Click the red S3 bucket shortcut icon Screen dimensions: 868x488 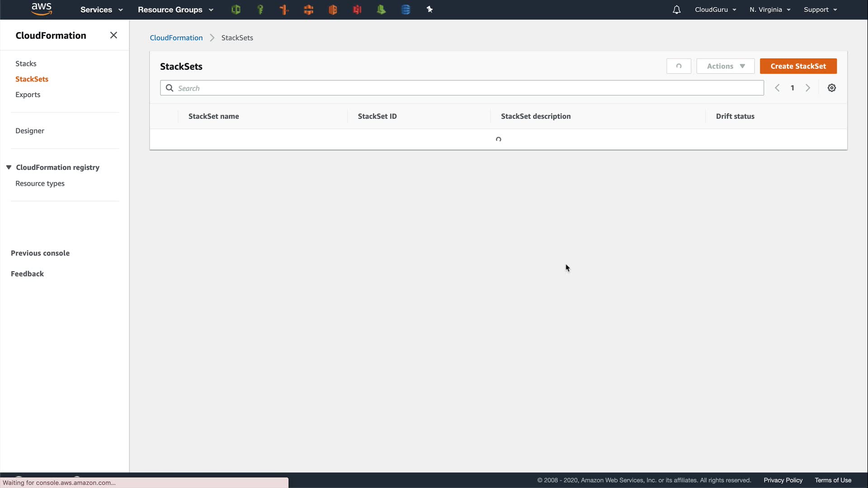pos(357,9)
